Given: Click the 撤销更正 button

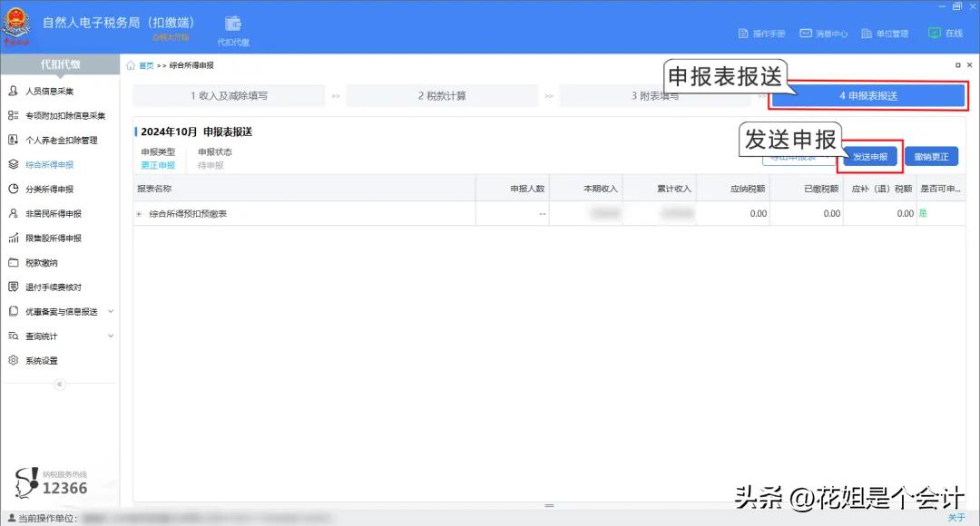Looking at the screenshot, I should coord(931,156).
